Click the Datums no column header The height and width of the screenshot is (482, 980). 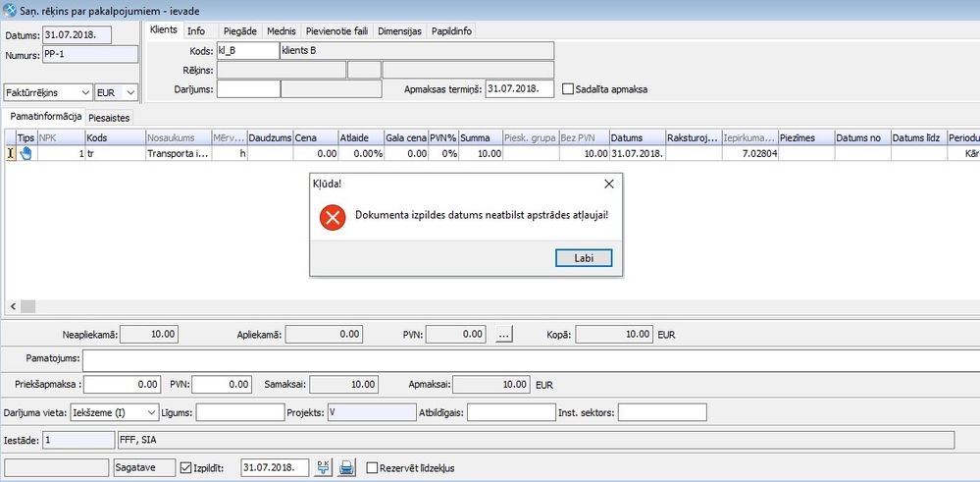tap(862, 137)
